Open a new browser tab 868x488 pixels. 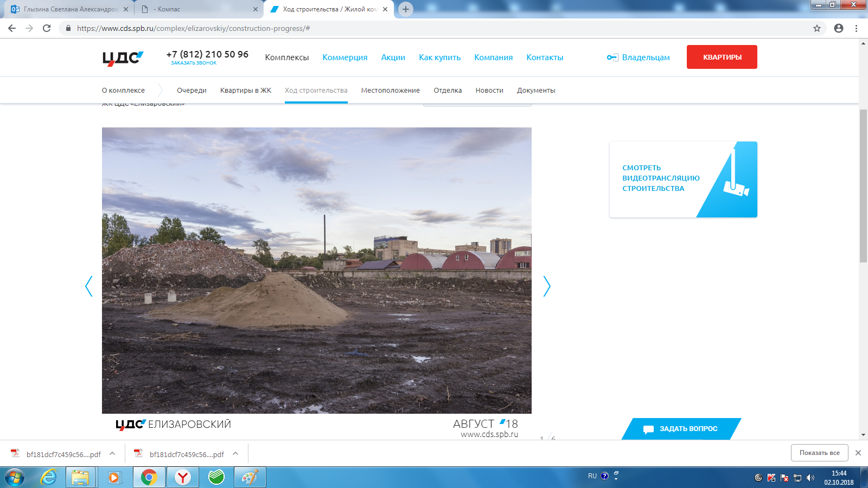[405, 9]
